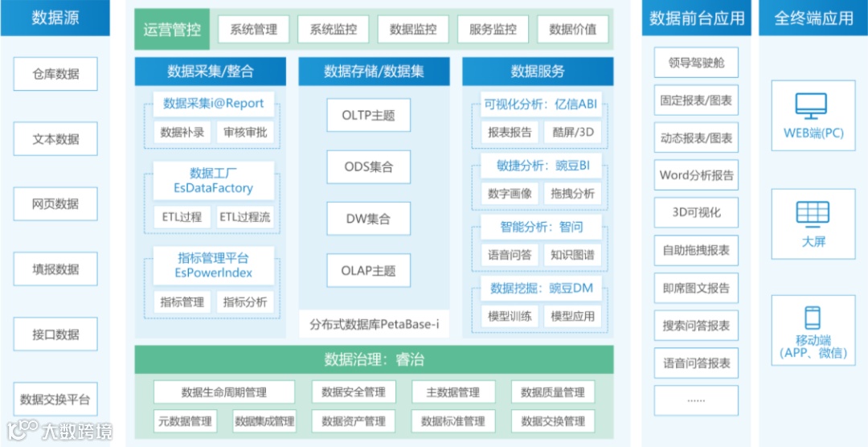The width and height of the screenshot is (868, 447).
Task: Click 数据补录 box
Action: [x=182, y=133]
